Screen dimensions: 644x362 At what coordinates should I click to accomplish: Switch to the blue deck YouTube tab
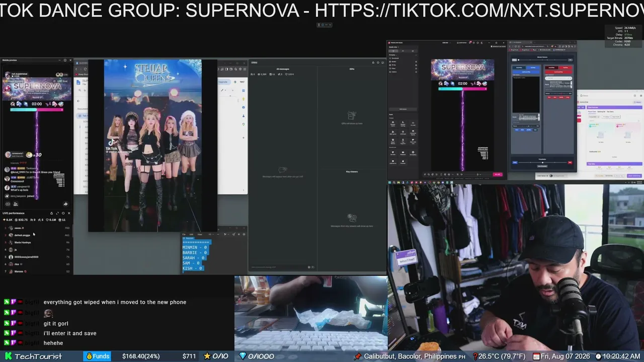(533, 67)
